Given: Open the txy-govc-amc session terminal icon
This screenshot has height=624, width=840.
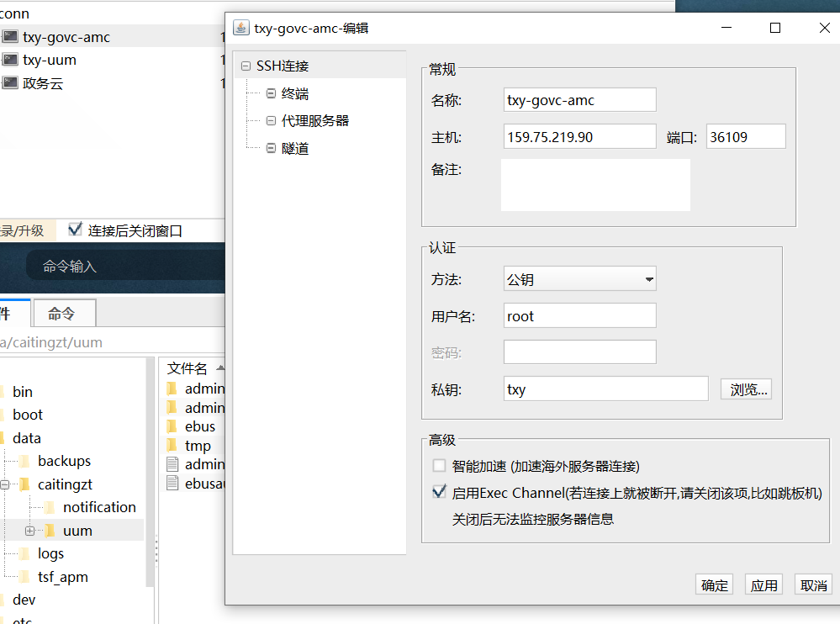Looking at the screenshot, I should coord(10,36).
